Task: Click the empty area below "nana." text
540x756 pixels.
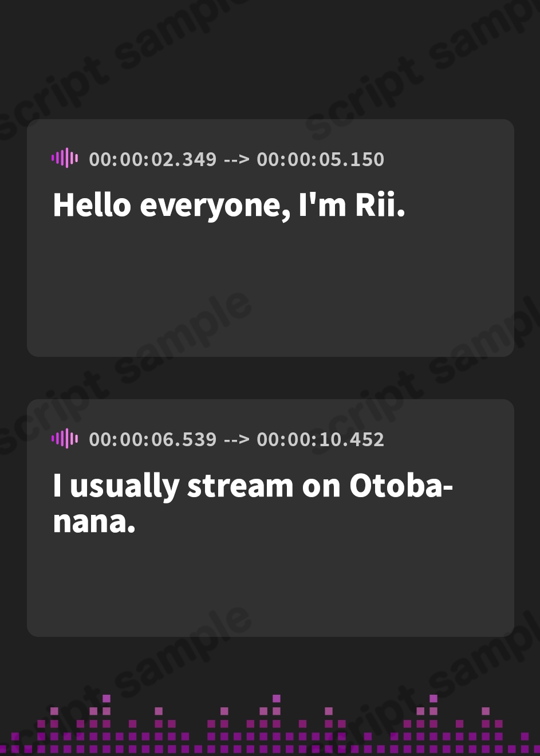Action: pyautogui.click(x=270, y=584)
